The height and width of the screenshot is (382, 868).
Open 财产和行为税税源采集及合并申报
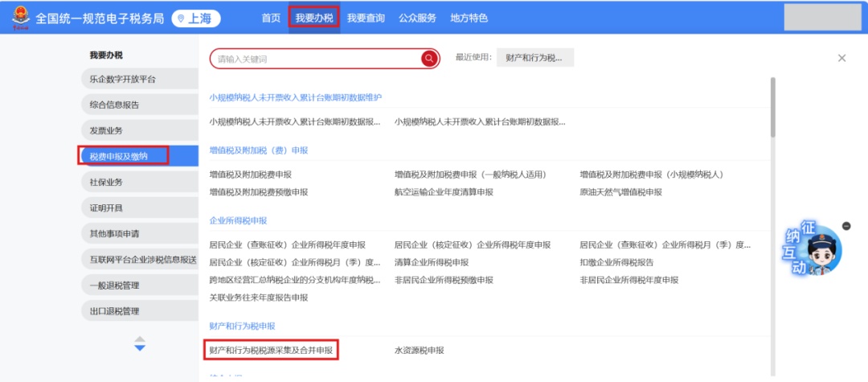(x=271, y=350)
